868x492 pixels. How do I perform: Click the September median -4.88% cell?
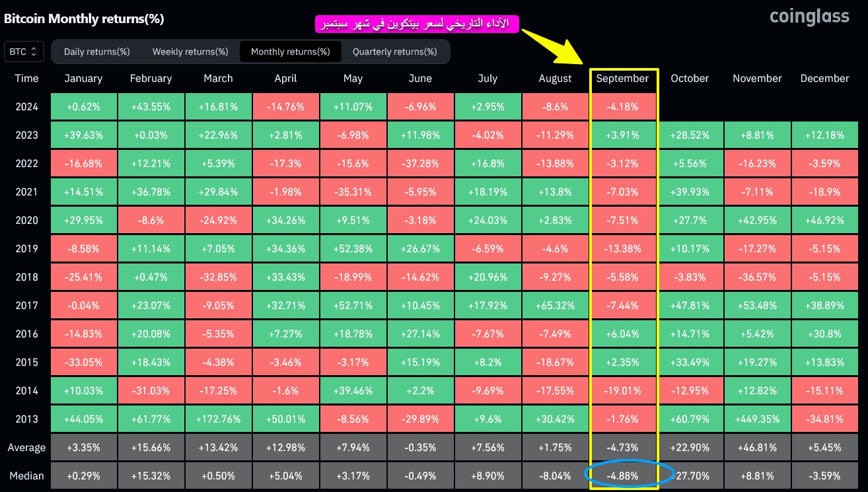click(x=622, y=475)
